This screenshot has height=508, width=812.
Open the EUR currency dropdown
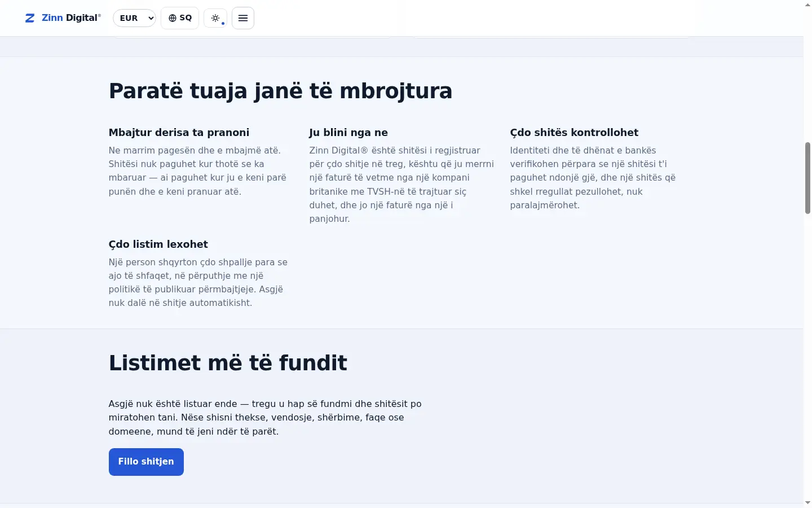click(x=134, y=18)
